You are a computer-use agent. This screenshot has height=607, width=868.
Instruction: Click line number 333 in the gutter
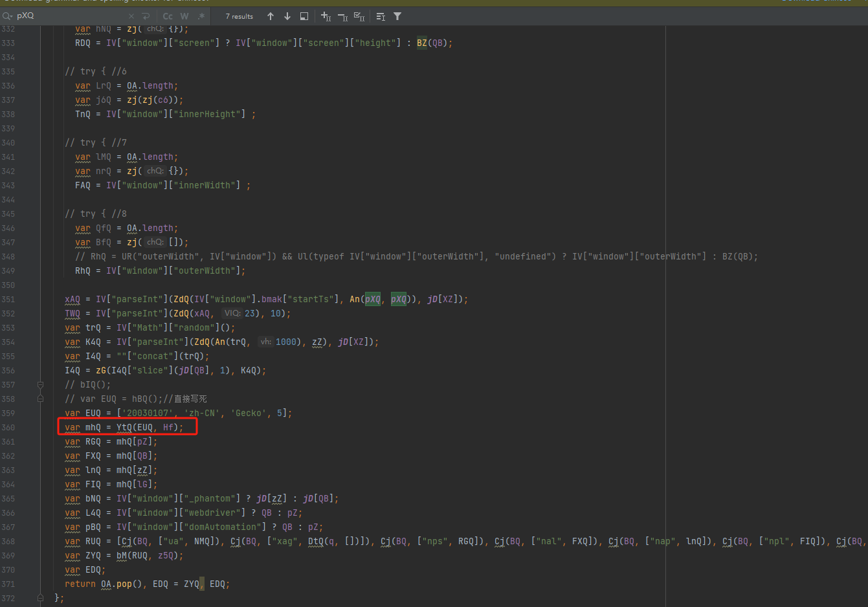coord(8,43)
